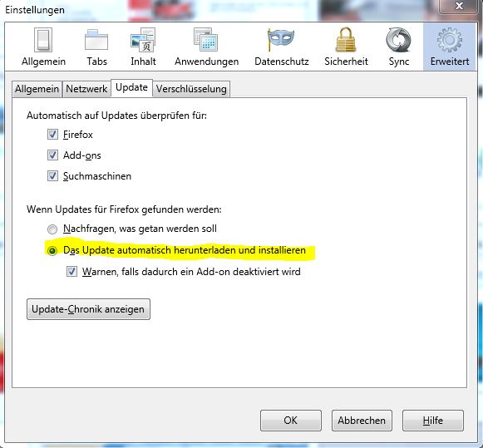Select the Erweitert gear icon
The height and width of the screenshot is (448, 483).
(x=450, y=40)
